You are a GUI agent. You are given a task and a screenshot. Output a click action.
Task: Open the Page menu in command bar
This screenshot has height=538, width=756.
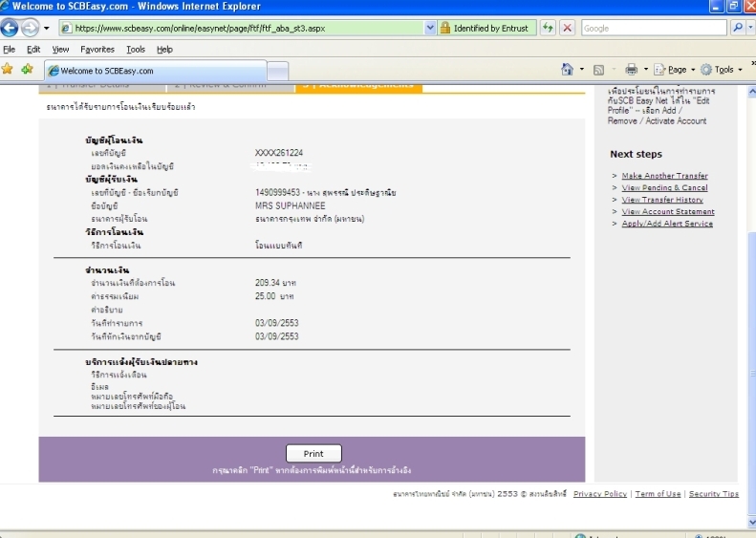(x=674, y=70)
